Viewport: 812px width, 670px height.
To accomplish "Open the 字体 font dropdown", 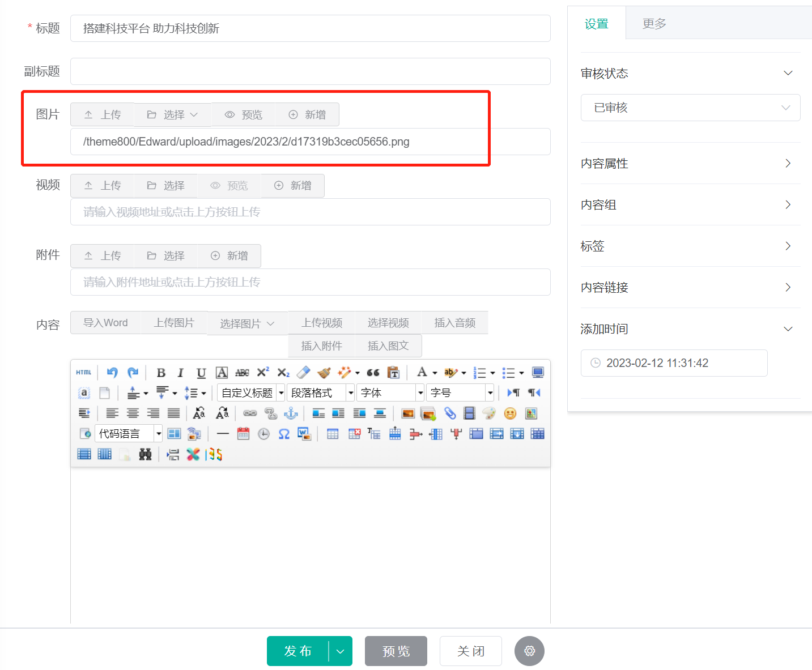I will tap(391, 392).
